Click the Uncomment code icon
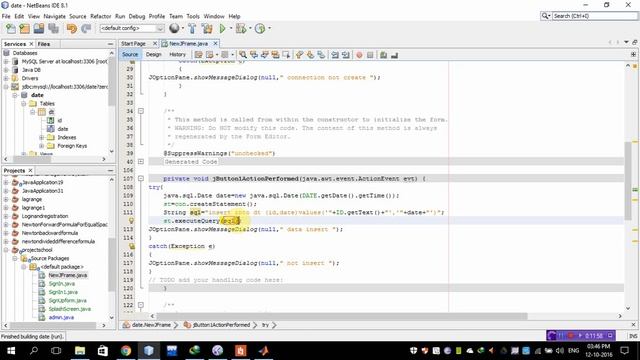Screen dimensions: 640x360 tap(394, 55)
